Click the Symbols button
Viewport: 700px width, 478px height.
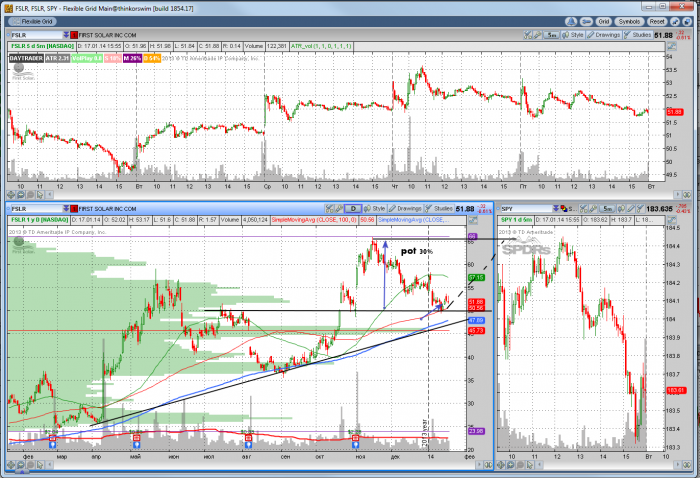[x=629, y=21]
